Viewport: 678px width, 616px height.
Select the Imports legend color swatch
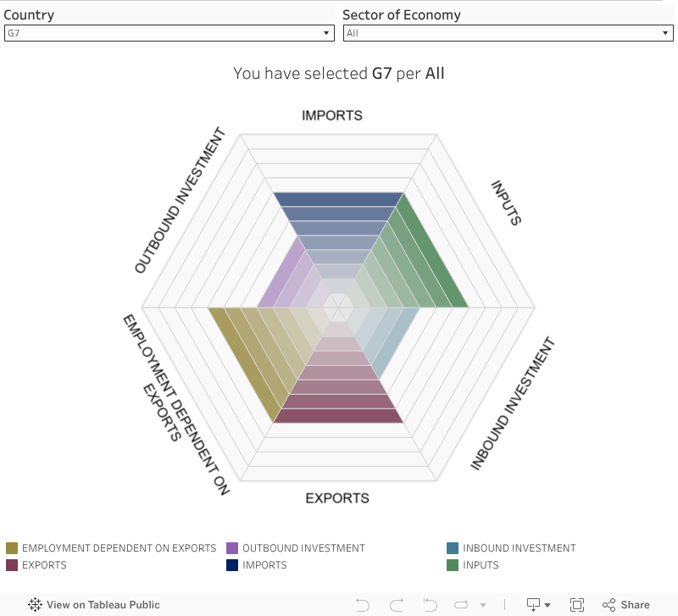pyautogui.click(x=232, y=565)
